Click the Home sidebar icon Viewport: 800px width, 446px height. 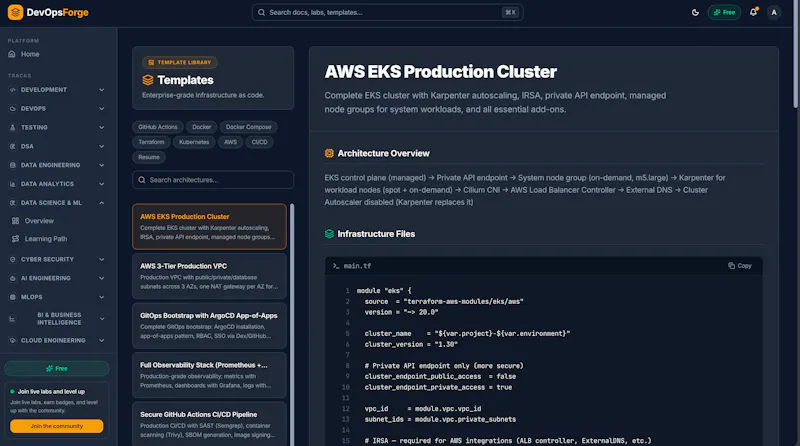pos(12,54)
